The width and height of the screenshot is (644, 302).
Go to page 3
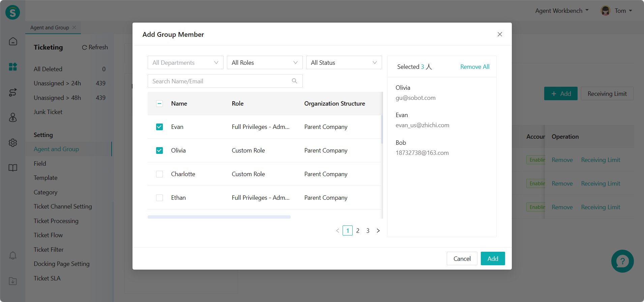click(x=368, y=230)
